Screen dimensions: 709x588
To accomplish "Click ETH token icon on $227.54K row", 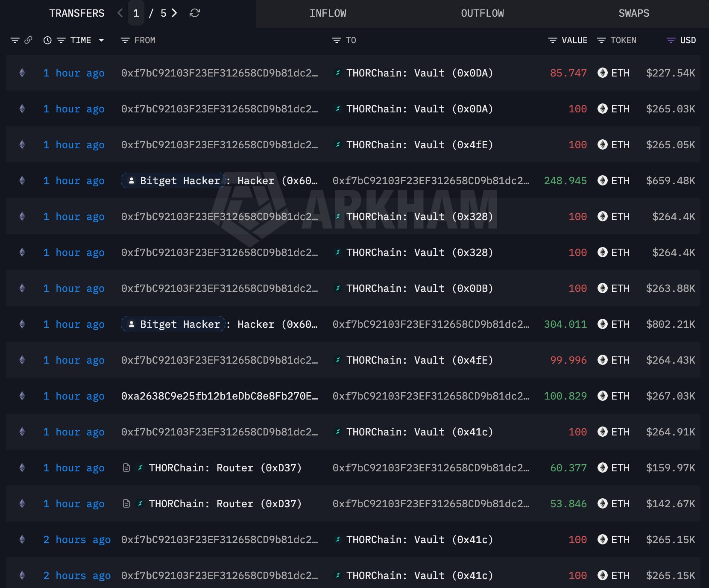I will [603, 73].
